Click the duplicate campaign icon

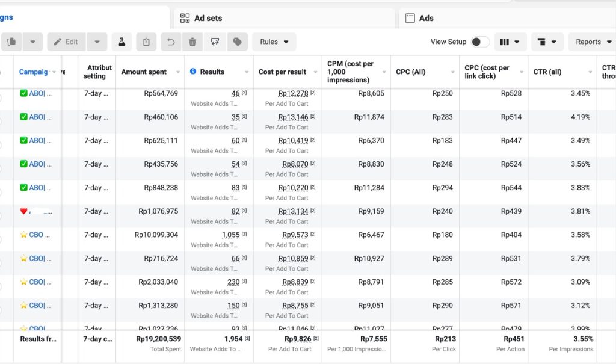tap(11, 42)
